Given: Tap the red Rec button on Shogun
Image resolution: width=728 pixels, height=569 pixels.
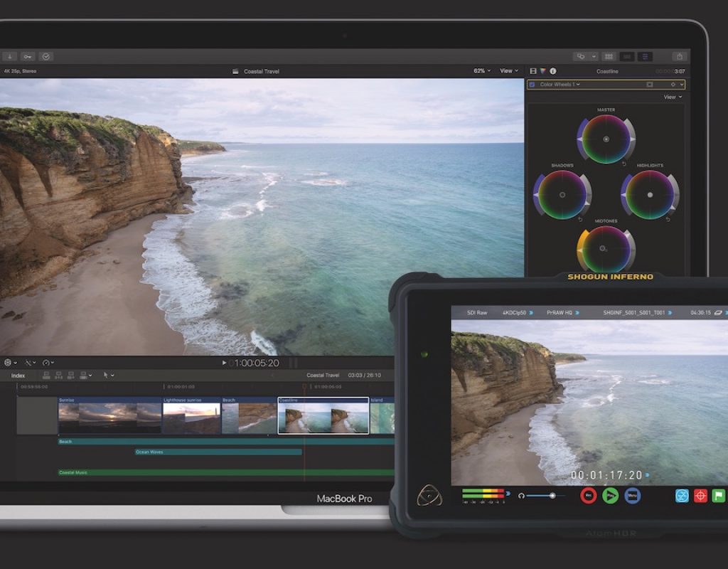Looking at the screenshot, I should click(588, 496).
